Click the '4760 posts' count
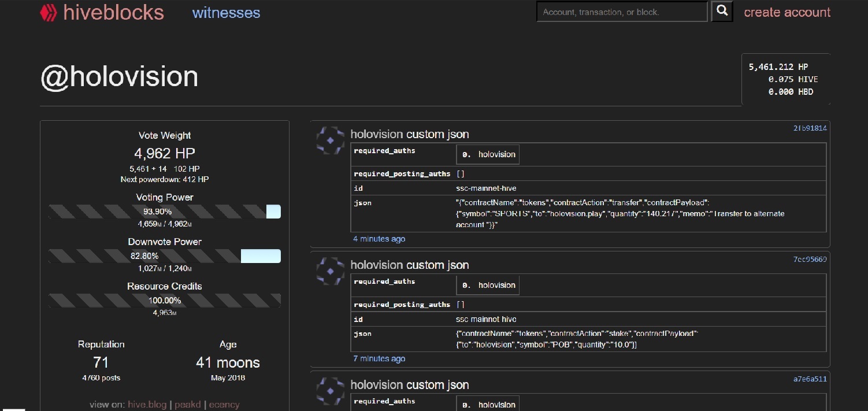The image size is (868, 411). click(x=101, y=378)
